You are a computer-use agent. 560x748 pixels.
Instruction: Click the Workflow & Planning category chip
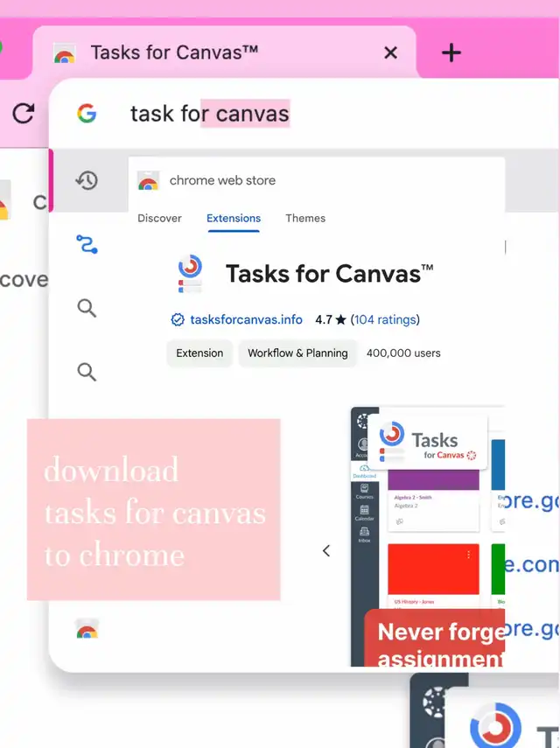tap(297, 353)
